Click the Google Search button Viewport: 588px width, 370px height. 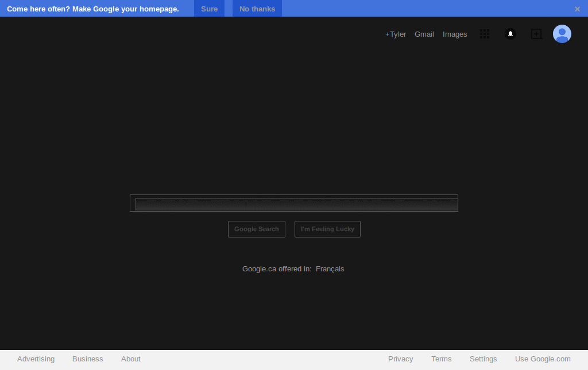pyautogui.click(x=257, y=229)
